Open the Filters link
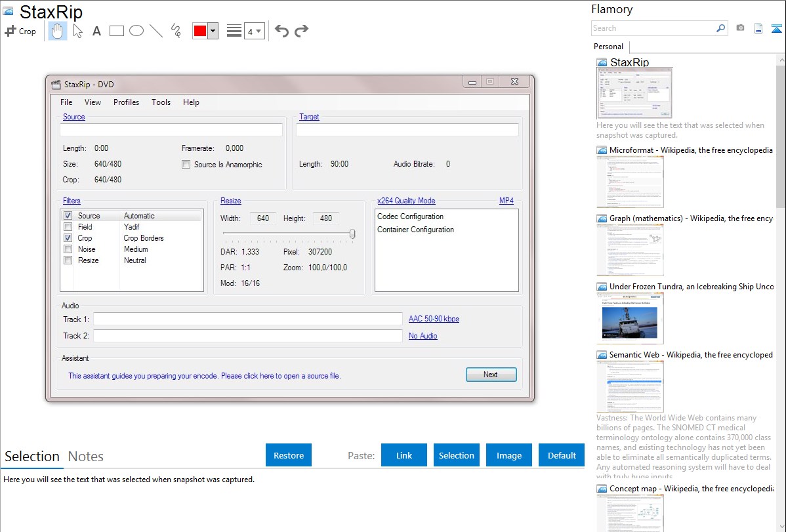The height and width of the screenshot is (532, 786). (72, 201)
